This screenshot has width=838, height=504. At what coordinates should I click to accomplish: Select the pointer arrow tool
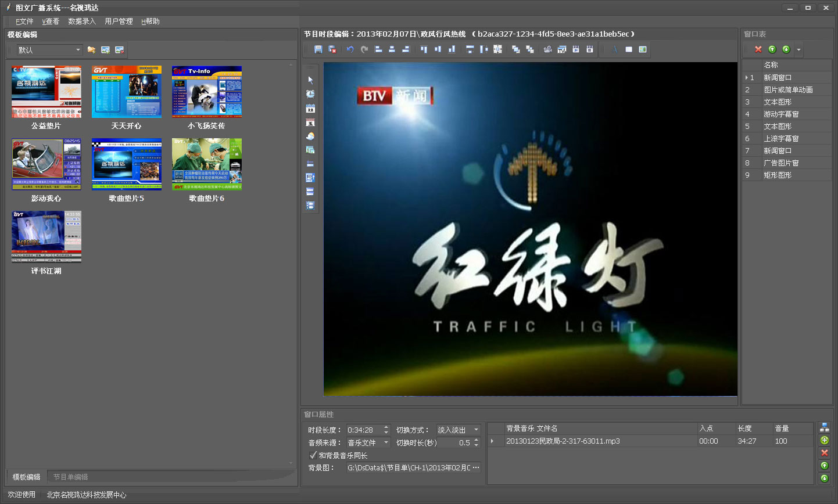pos(310,80)
